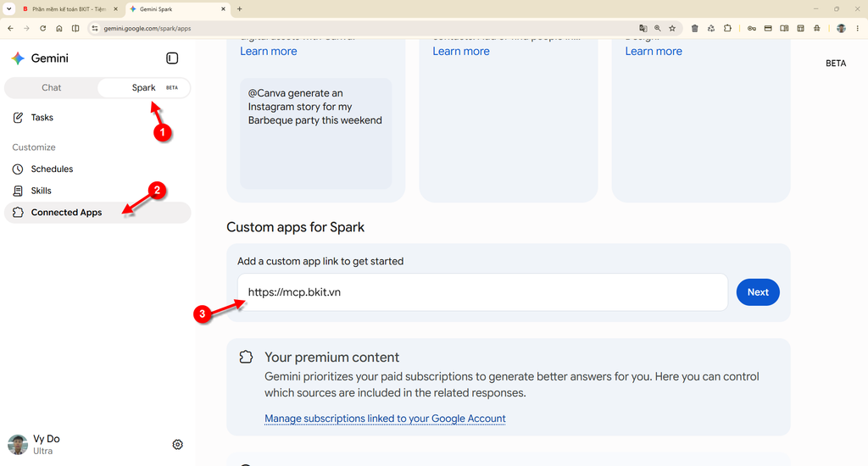
Task: Bookmark this page with the star icon
Action: 672,28
